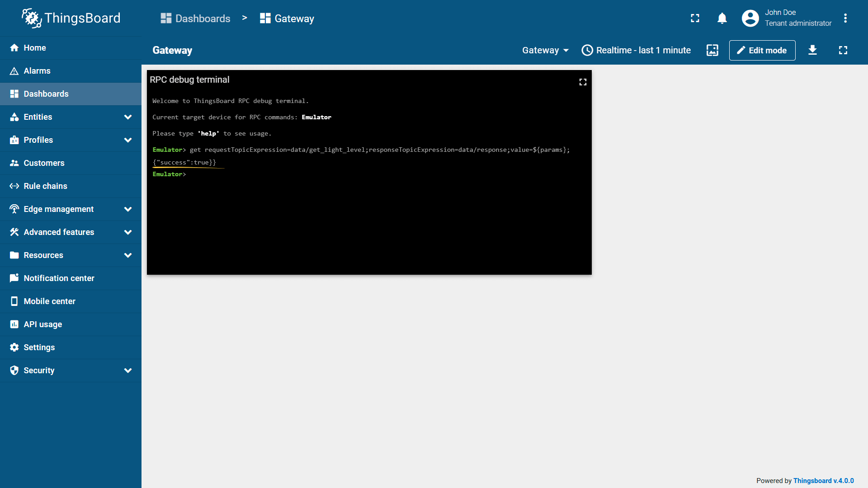Click the dashboard image export icon
The image size is (868, 488).
tap(712, 50)
